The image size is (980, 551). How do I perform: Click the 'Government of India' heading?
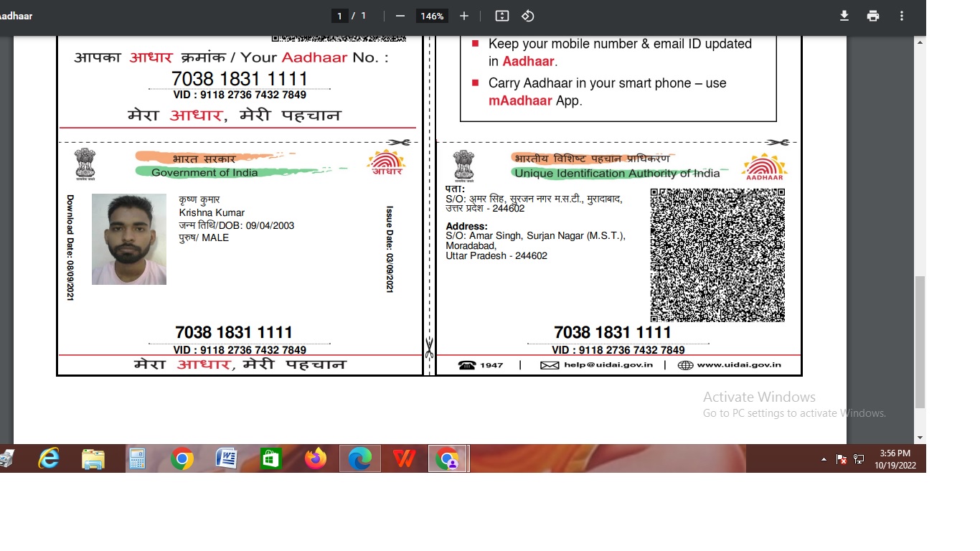(204, 172)
